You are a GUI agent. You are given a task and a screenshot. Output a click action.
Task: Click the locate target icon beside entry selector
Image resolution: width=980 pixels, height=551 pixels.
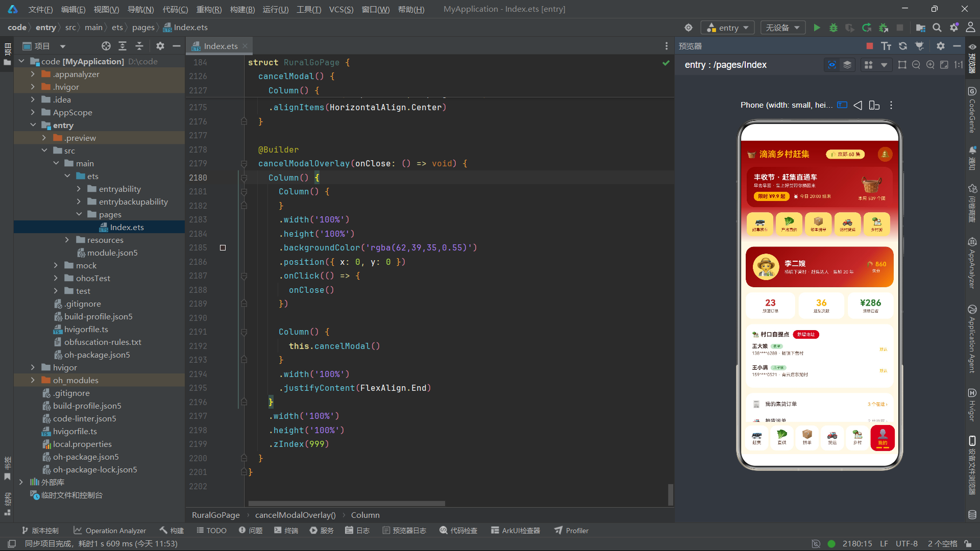[x=689, y=28]
